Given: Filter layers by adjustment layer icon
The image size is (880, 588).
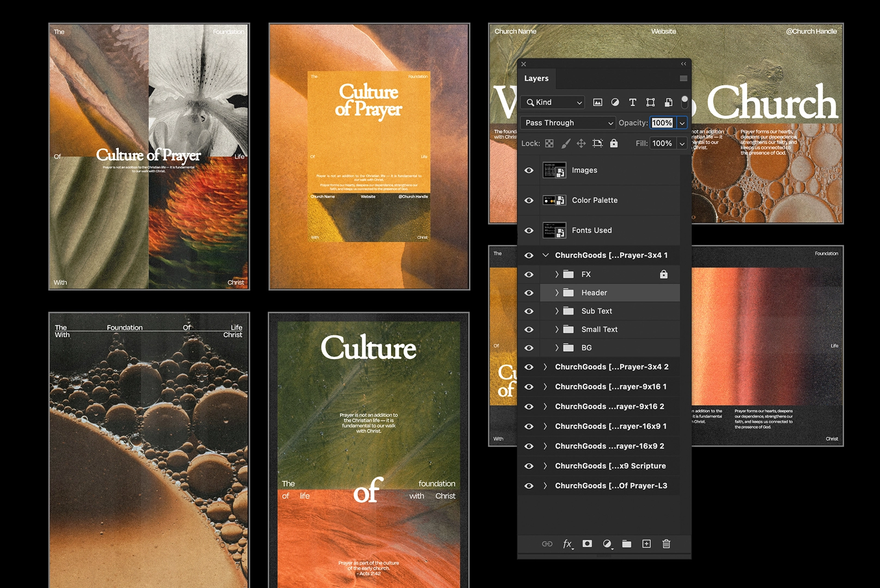Looking at the screenshot, I should click(x=615, y=102).
